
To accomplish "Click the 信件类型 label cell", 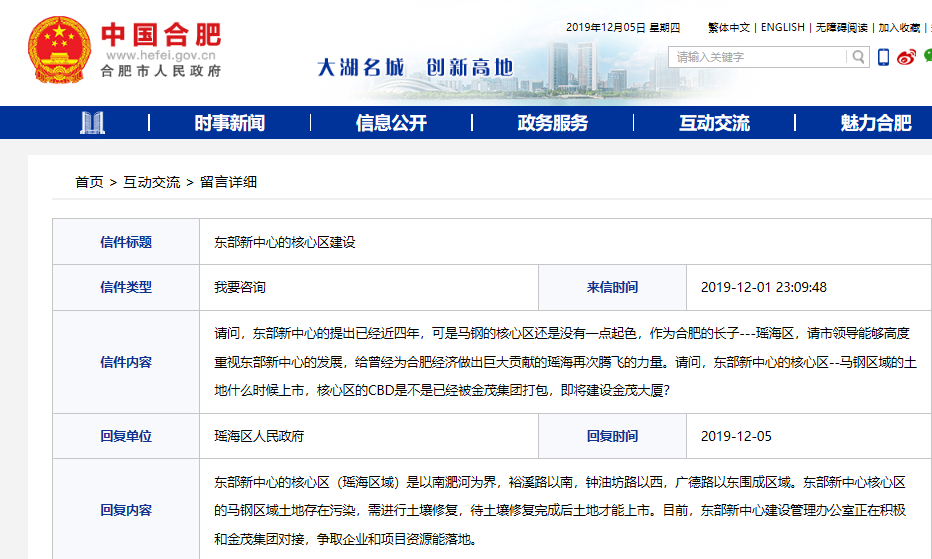I will tap(126, 287).
